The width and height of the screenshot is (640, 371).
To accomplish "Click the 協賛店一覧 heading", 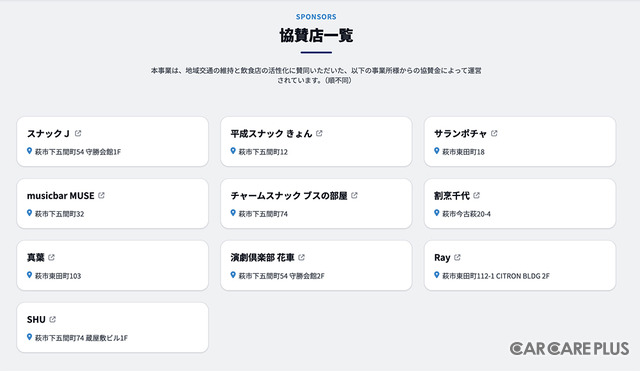I will pos(316,36).
